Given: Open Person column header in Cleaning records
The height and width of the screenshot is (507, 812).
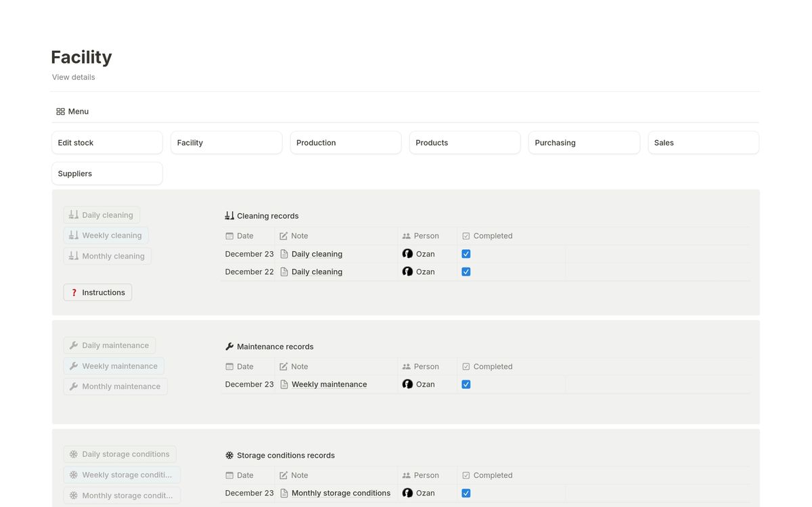Looking at the screenshot, I should (x=426, y=236).
